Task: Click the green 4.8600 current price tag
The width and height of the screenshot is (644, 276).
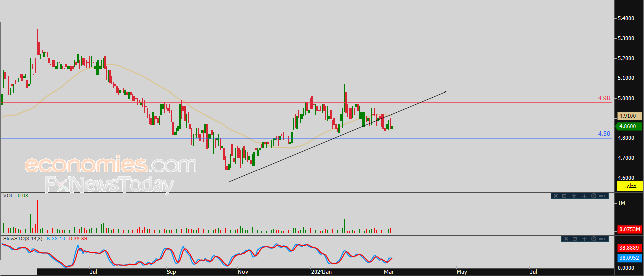Action: 629,126
